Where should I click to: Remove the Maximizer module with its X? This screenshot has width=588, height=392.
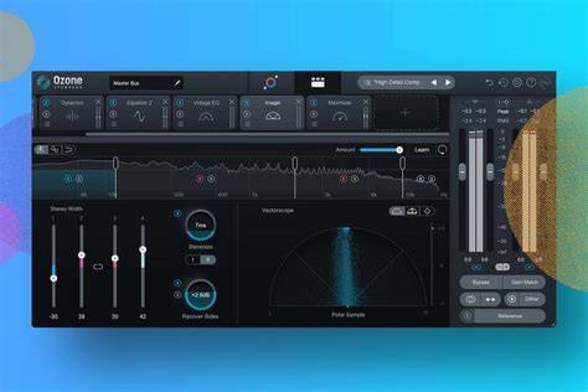coord(366,101)
